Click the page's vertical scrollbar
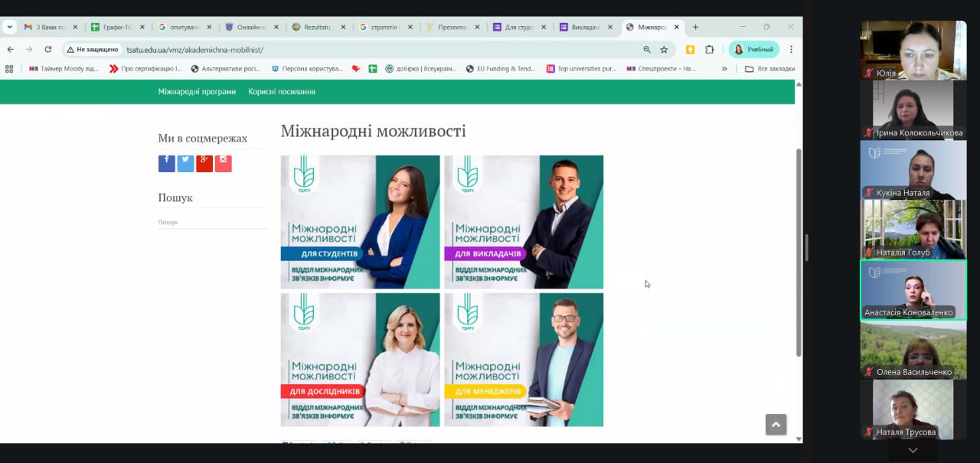Viewport: 980px width, 463px height. click(x=799, y=253)
